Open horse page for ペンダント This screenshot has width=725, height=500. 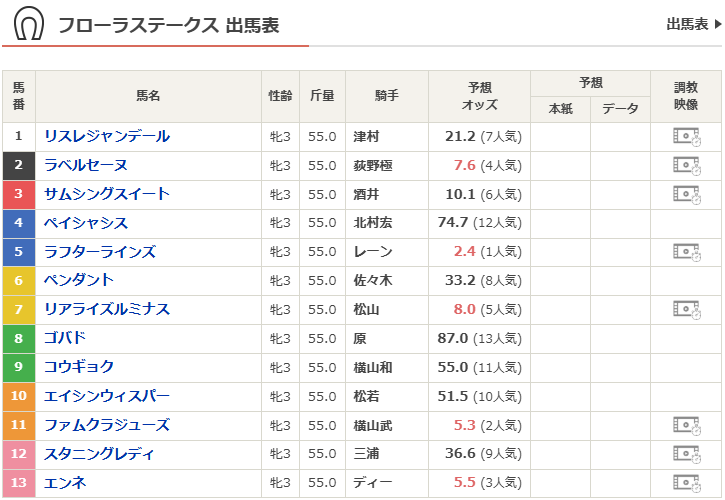pyautogui.click(x=79, y=281)
